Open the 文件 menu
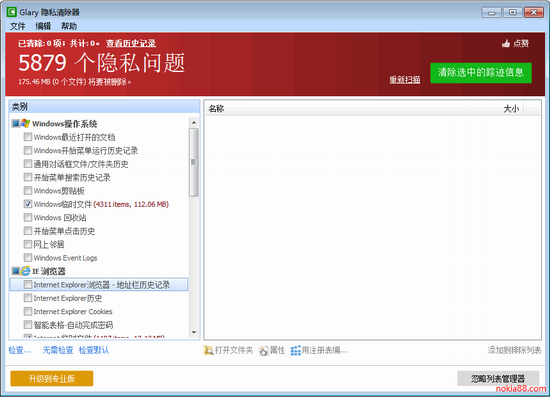 [x=18, y=26]
